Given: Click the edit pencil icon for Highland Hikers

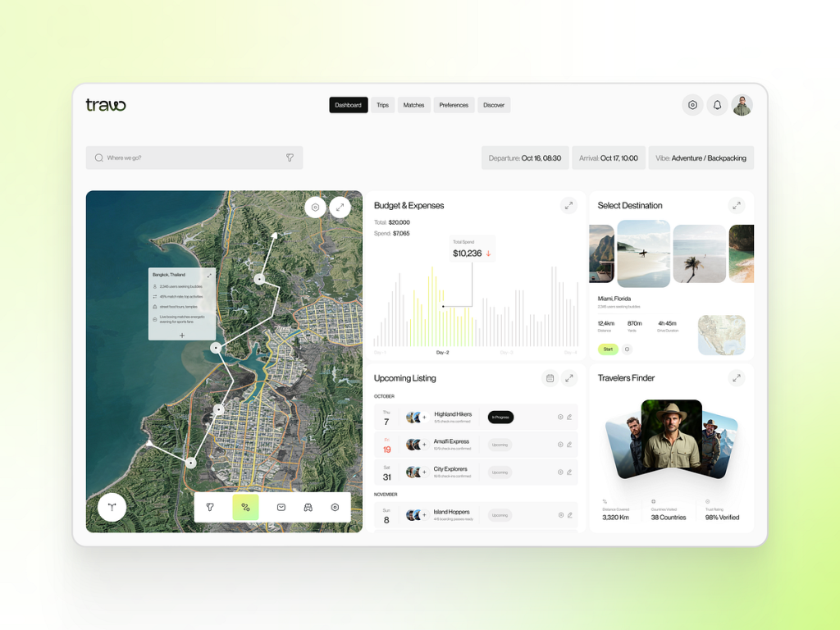Looking at the screenshot, I should point(571,417).
